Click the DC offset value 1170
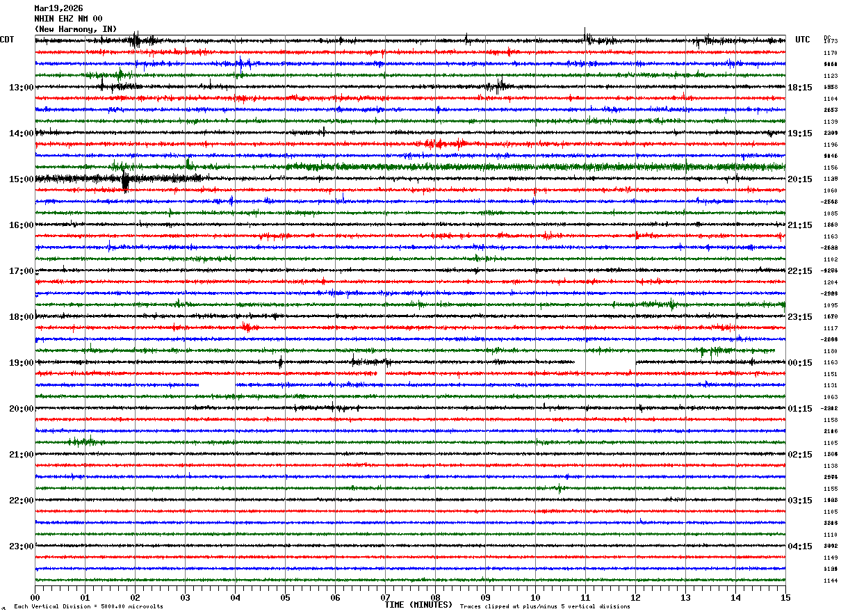Screen dimensions: 841x616 [831, 53]
